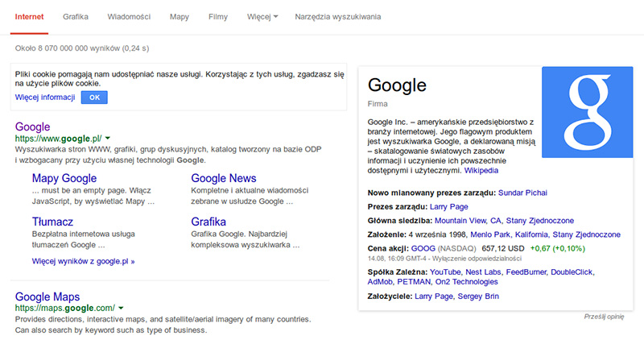
Task: Open the Google News sitelink
Action: [224, 178]
